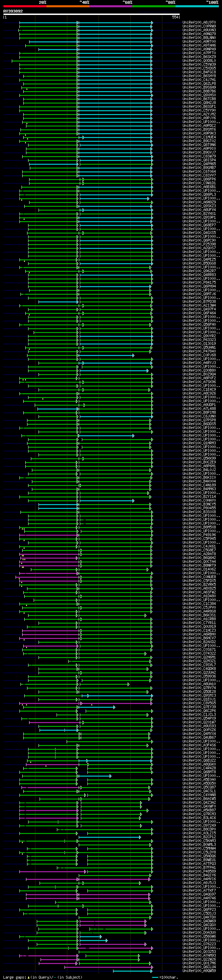This screenshot has width=222, height=980.
Task: Click the cyan =100char scale bar
Action: tap(155, 977)
